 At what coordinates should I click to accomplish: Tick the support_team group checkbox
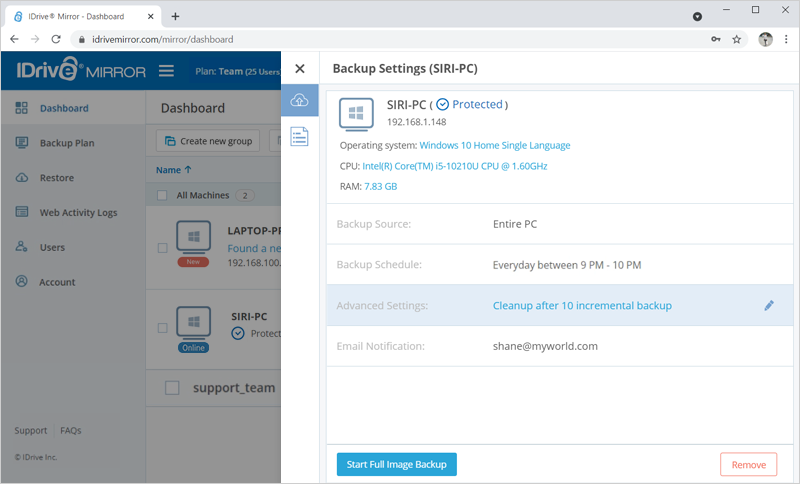click(x=172, y=388)
